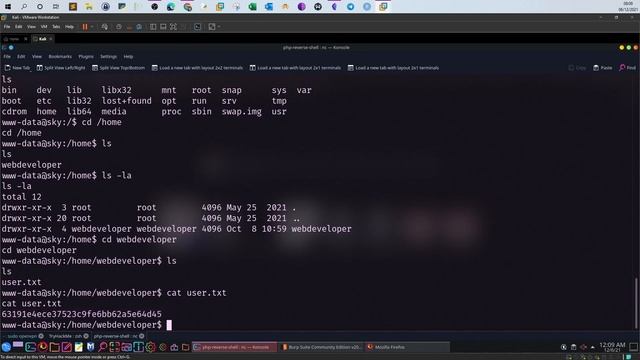Click 'swap.img' in directory listing
The height and width of the screenshot is (360, 640).
point(242,111)
